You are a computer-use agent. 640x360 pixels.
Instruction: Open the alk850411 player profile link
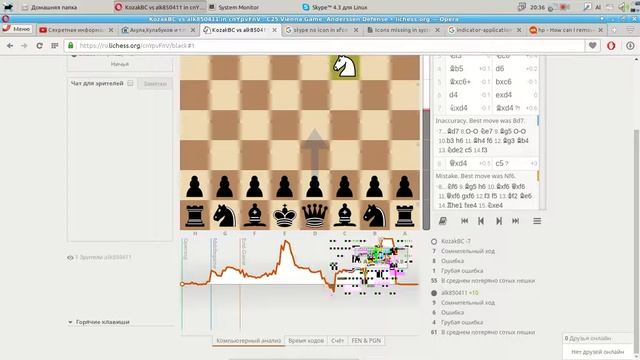click(x=454, y=293)
